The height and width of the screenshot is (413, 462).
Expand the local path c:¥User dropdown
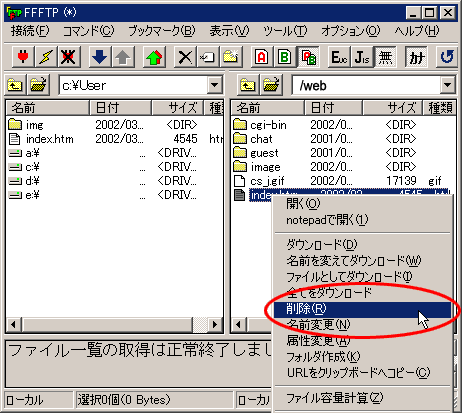(x=215, y=85)
